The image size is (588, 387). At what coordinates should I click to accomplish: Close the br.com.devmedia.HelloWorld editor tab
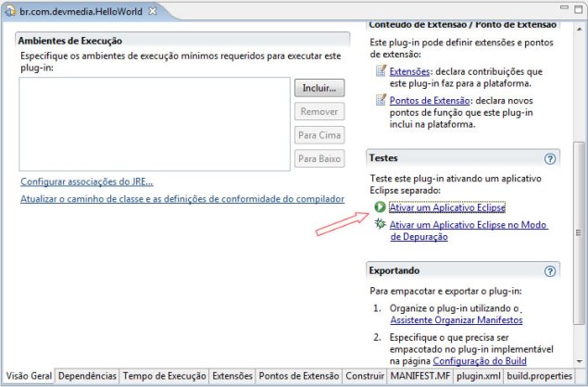click(x=153, y=11)
